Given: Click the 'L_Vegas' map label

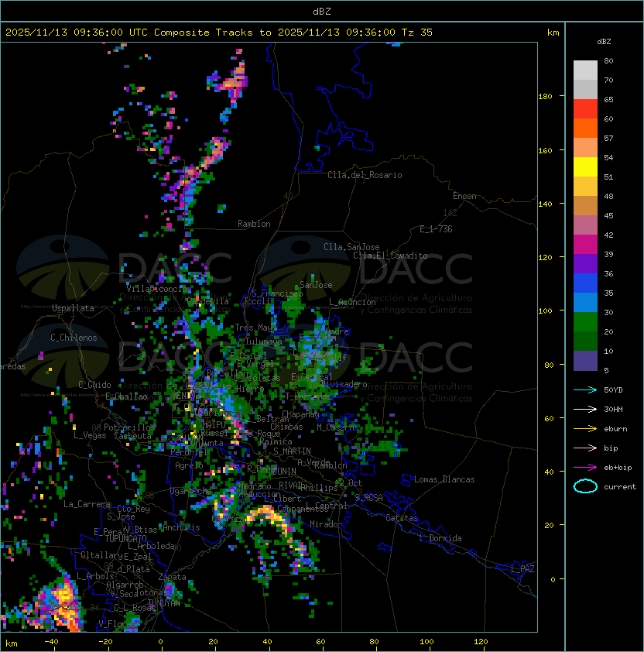Looking at the screenshot, I should click(90, 435).
